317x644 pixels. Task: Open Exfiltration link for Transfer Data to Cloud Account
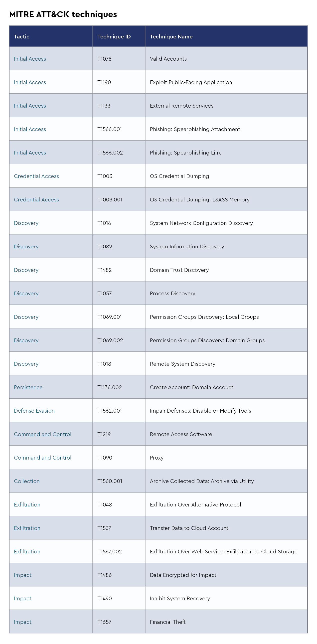tap(27, 528)
